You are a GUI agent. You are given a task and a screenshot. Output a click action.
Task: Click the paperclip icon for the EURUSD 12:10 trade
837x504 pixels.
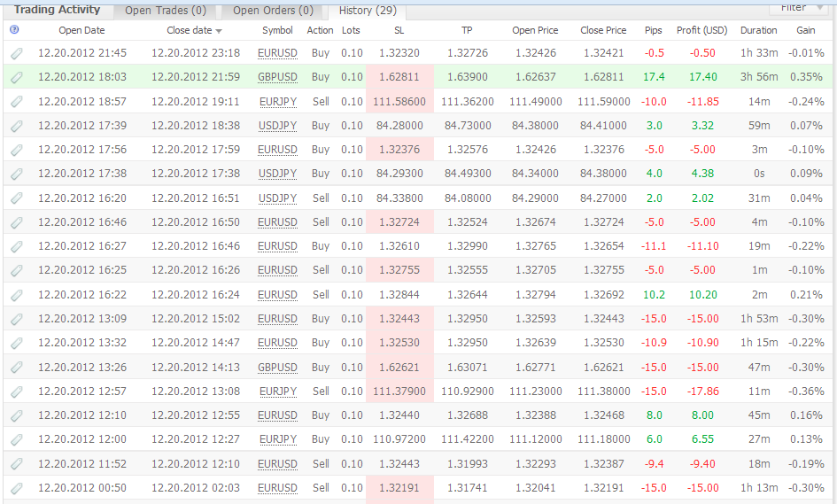tap(17, 416)
